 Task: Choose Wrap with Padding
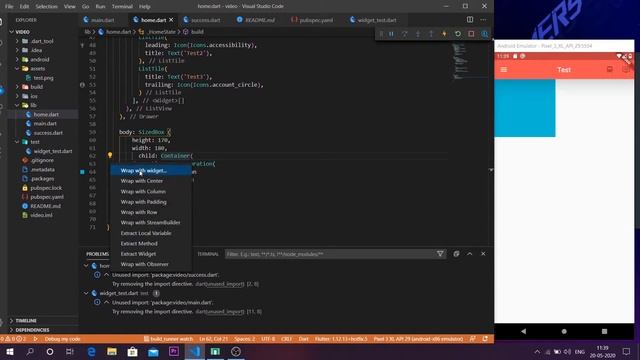[x=143, y=202]
